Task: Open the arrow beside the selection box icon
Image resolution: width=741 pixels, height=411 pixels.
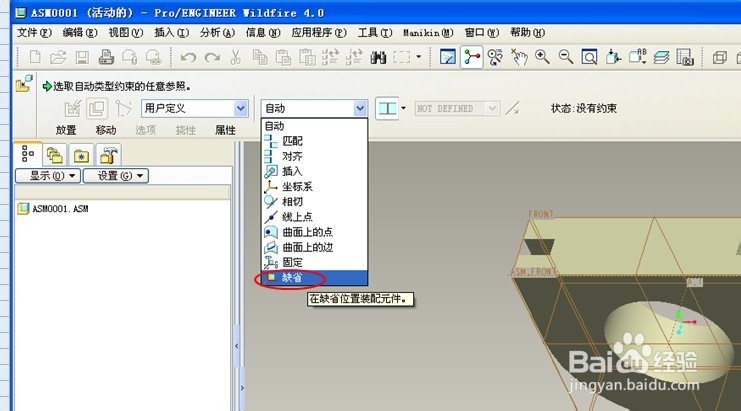Action: point(419,57)
